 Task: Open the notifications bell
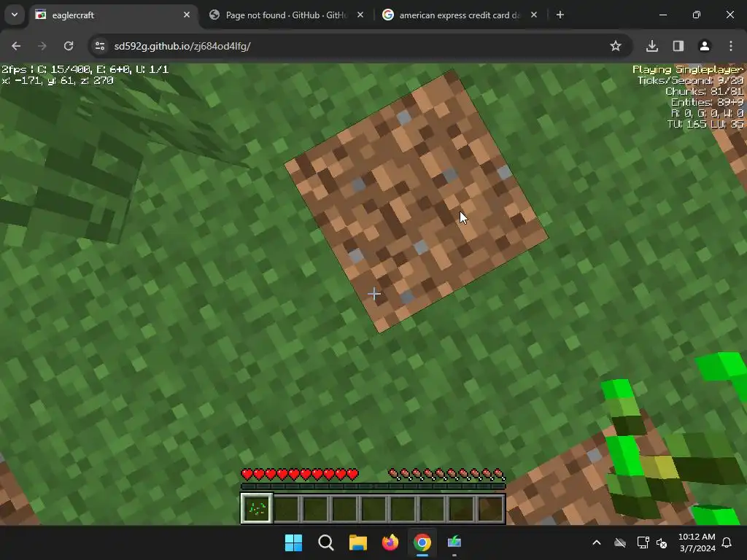point(727,542)
